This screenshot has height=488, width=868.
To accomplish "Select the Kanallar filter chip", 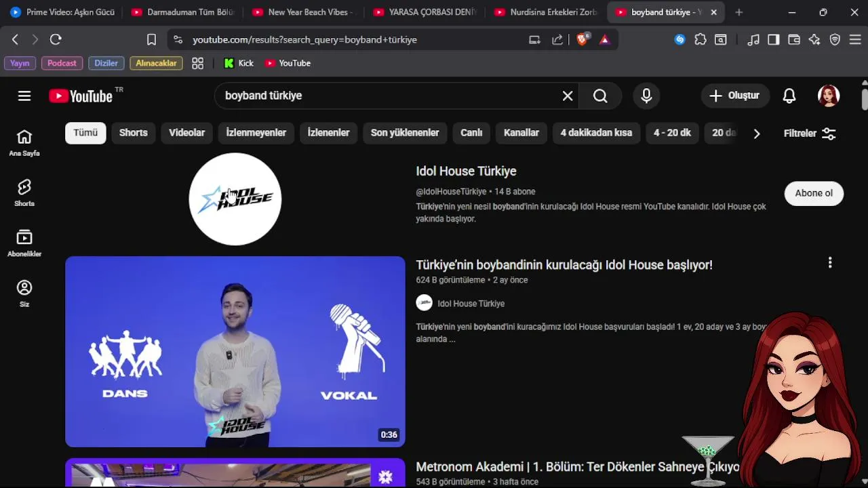I will coord(521,133).
